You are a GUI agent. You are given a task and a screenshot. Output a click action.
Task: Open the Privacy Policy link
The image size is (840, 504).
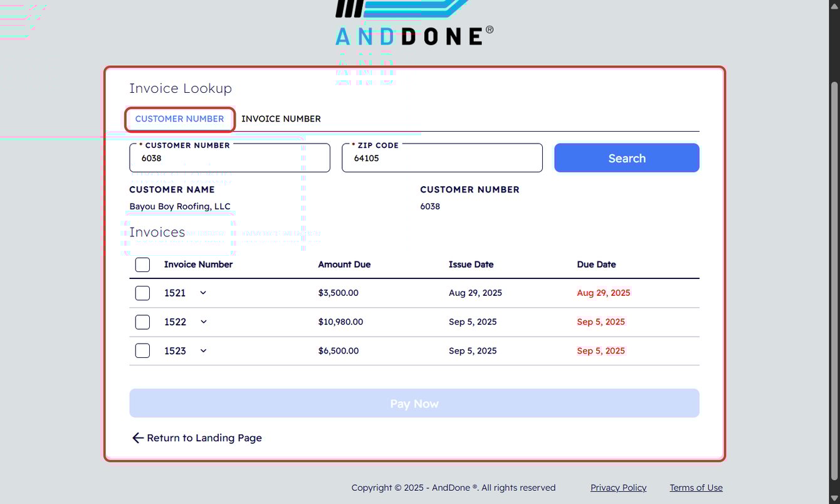618,487
